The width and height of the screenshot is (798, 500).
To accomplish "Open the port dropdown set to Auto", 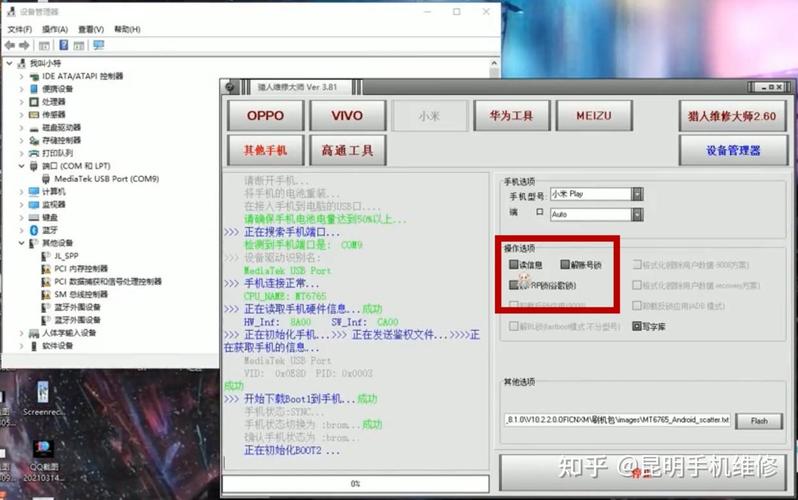I will click(637, 214).
